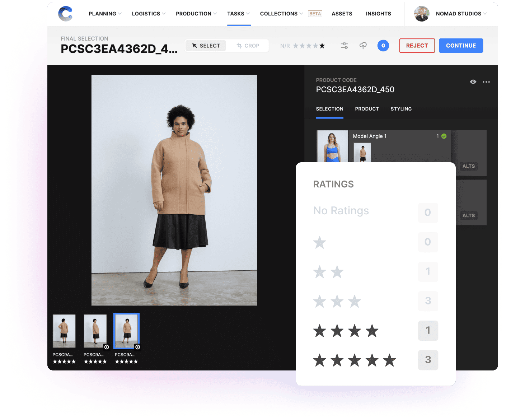The width and height of the screenshot is (506, 420).
Task: Click the blue comment counter badge
Action: [383, 46]
